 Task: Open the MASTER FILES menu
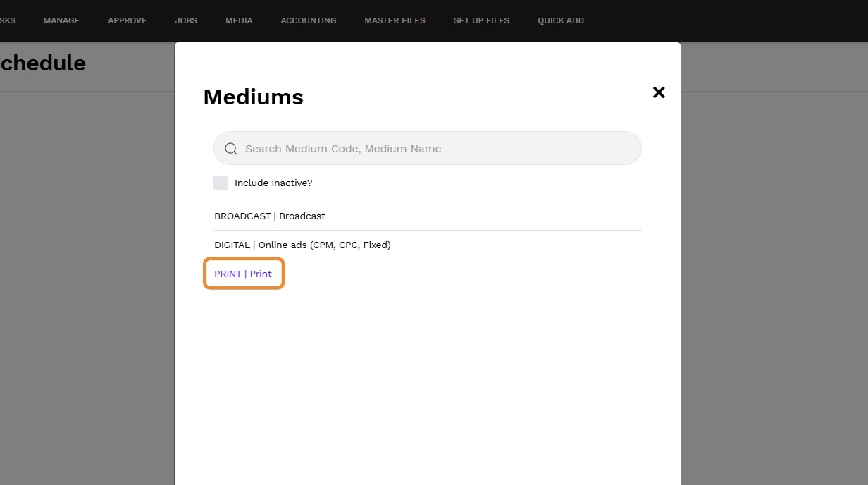click(x=395, y=20)
